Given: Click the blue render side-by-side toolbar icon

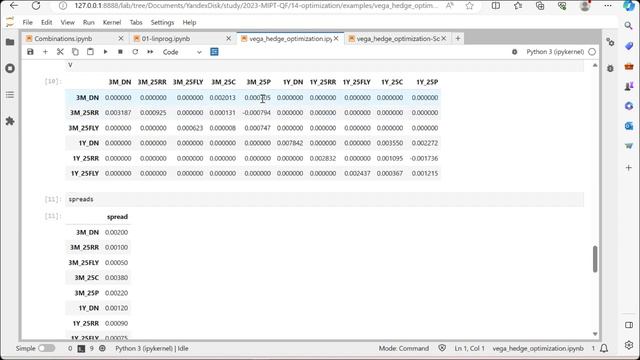Looking at the screenshot, I should (x=214, y=52).
